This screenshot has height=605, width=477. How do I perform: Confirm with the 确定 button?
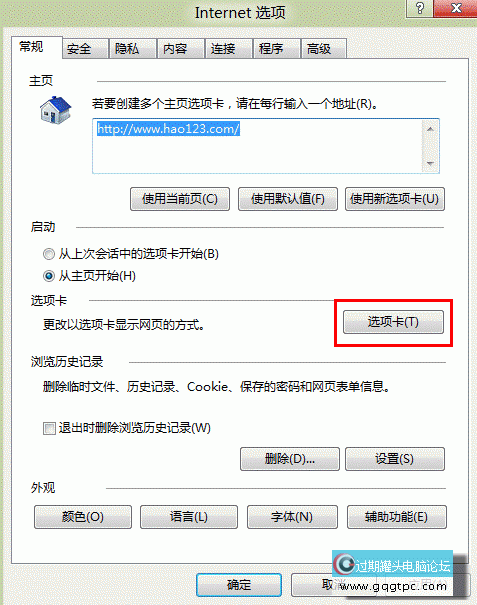[x=239, y=585]
